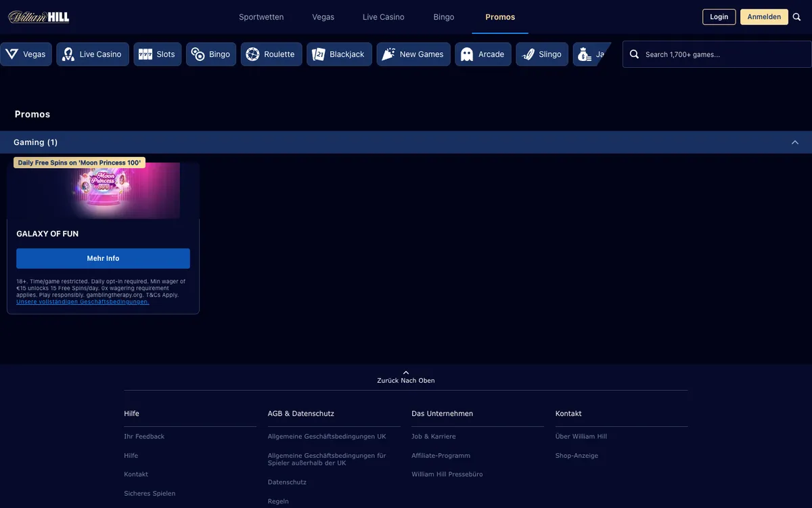Click the Zurück Nach Oben text

pyautogui.click(x=406, y=381)
